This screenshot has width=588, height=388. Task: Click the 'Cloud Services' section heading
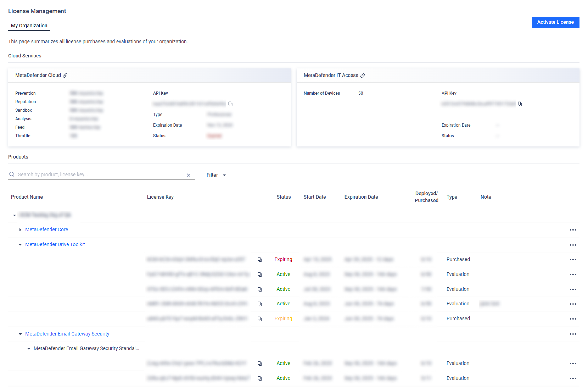25,56
